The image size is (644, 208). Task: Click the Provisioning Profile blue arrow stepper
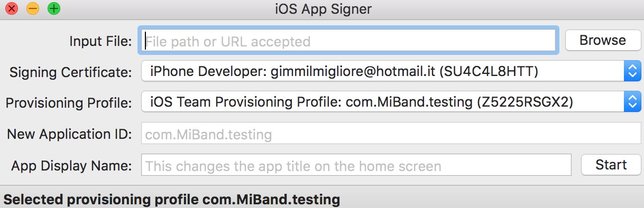tap(632, 102)
